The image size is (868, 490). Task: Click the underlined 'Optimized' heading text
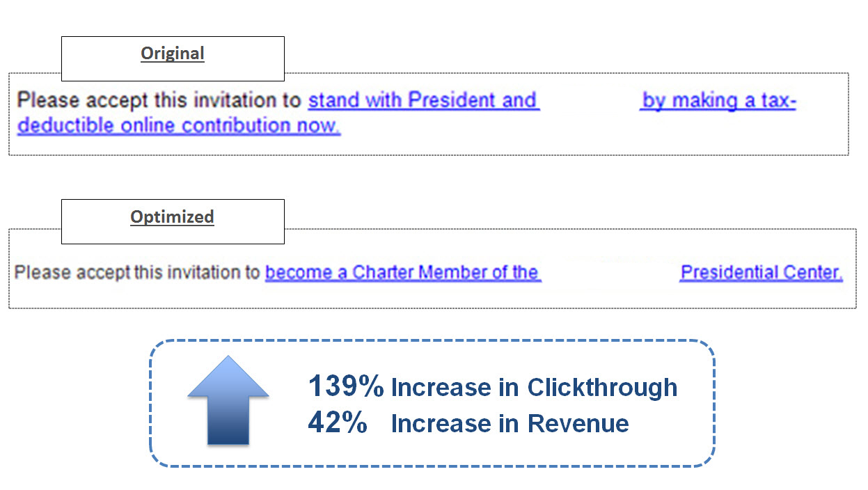[173, 217]
